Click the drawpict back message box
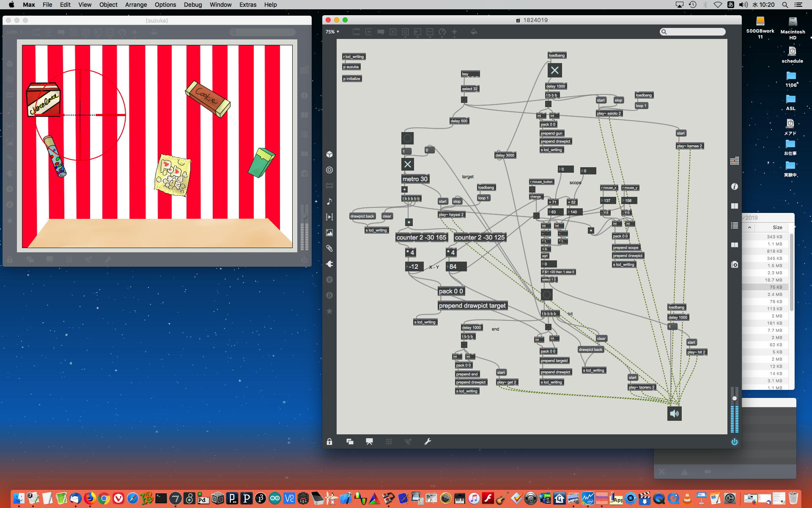 click(x=362, y=216)
